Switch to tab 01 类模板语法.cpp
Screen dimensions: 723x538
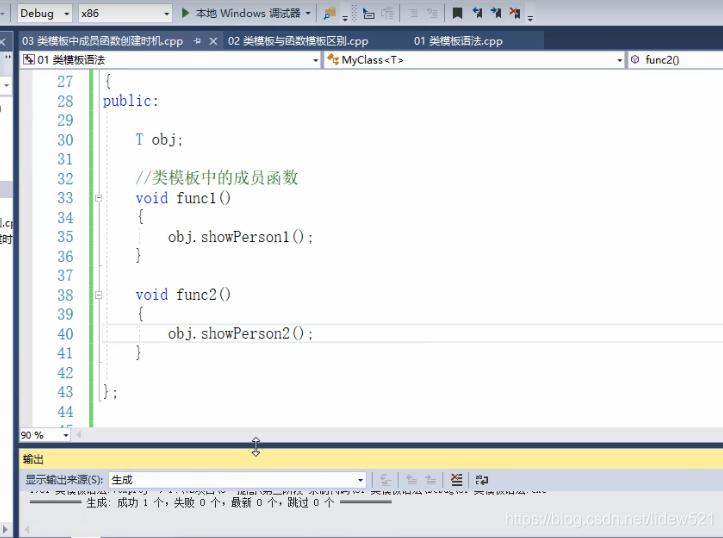(x=458, y=41)
